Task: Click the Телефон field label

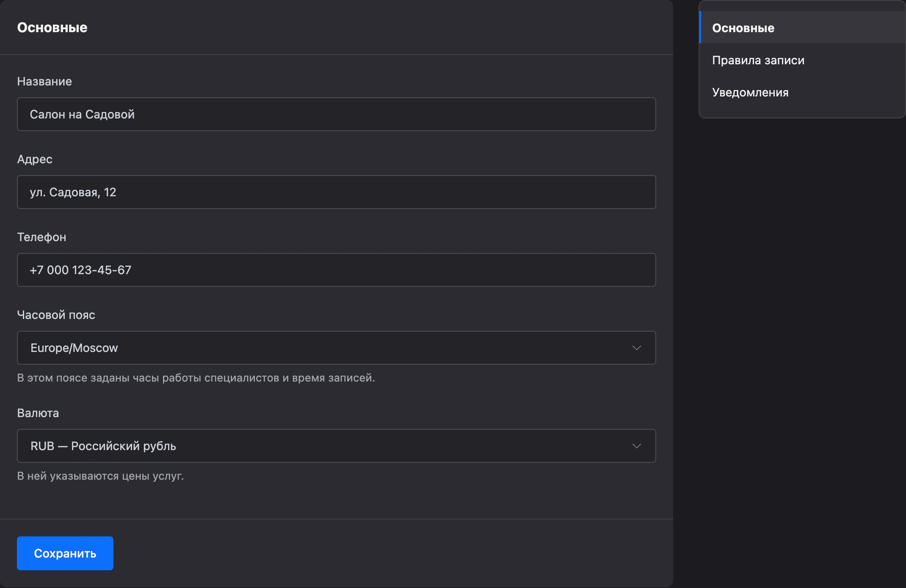Action: [41, 237]
